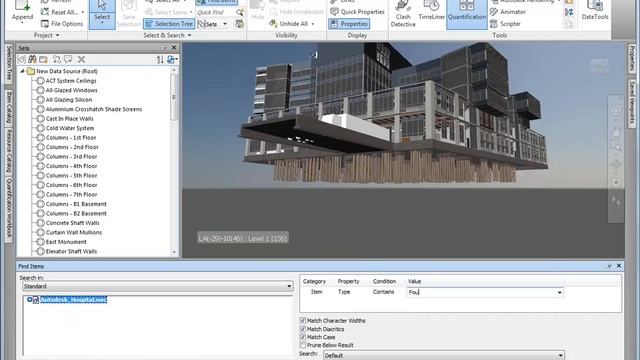Toggle Match Diacritics checkbox
Image resolution: width=640 pixels, height=360 pixels.
(x=302, y=329)
